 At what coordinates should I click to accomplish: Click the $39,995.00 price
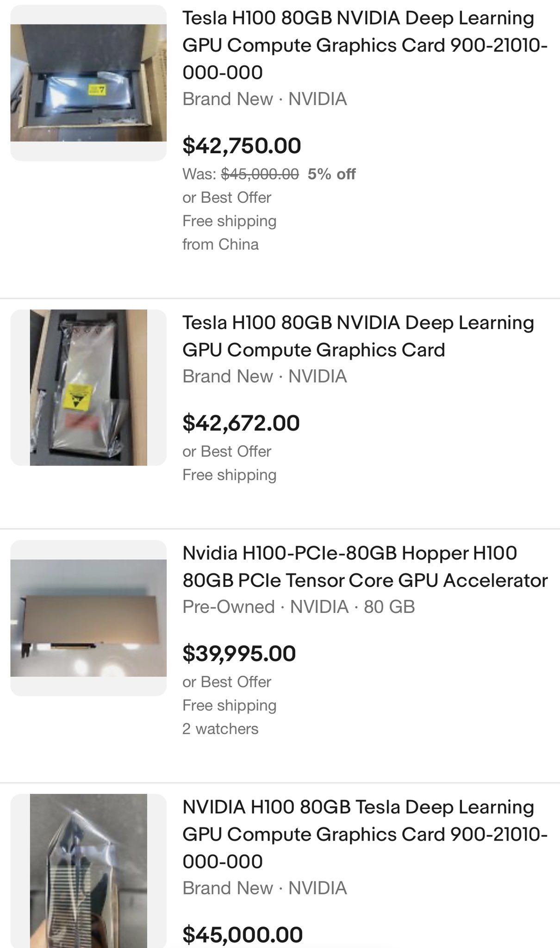coord(239,654)
